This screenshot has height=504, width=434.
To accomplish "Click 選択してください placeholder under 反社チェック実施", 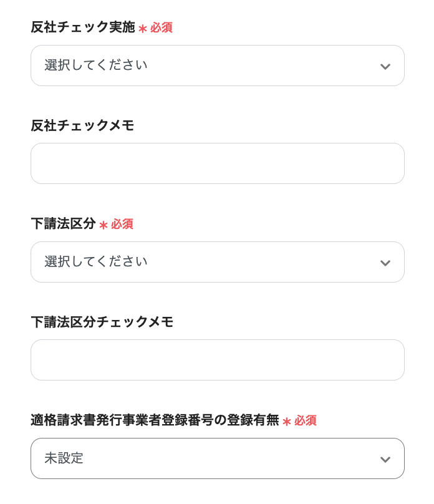I will (96, 65).
